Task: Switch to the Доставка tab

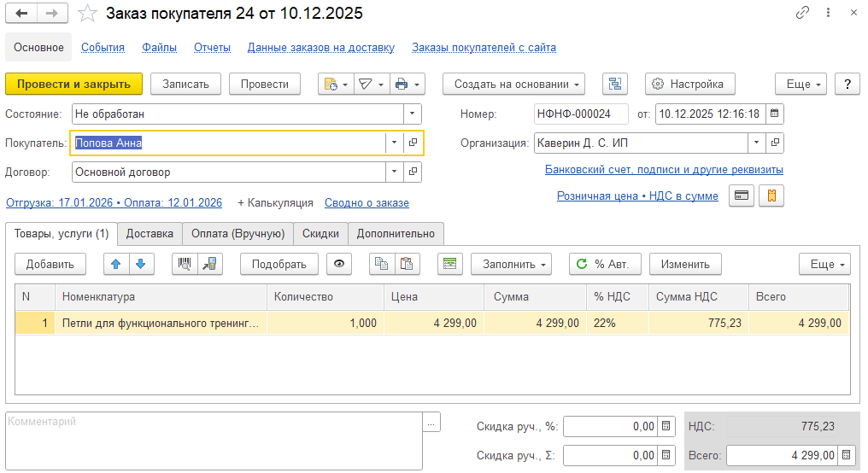Action: [150, 233]
